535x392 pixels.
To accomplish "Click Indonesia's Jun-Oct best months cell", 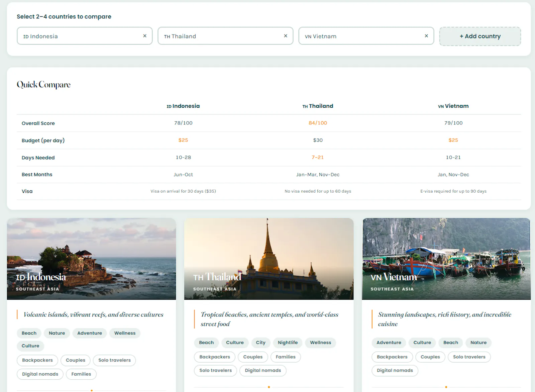I will (183, 175).
